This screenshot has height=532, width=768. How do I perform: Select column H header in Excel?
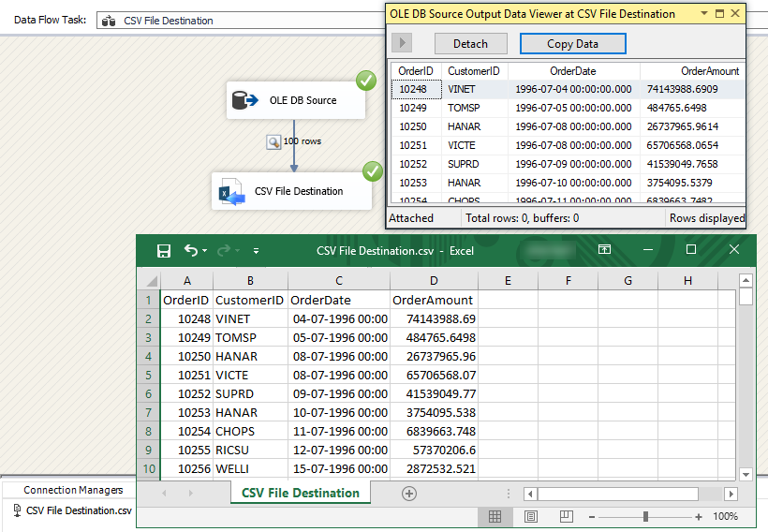(687, 281)
